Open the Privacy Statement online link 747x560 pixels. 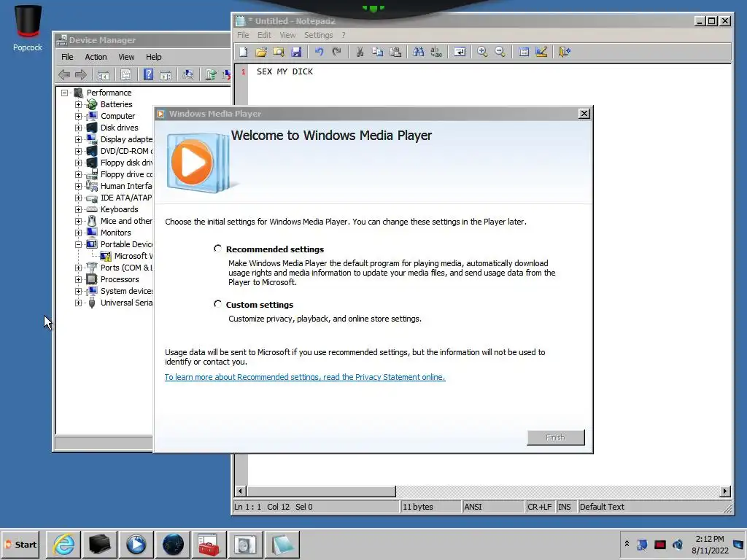[x=305, y=377]
